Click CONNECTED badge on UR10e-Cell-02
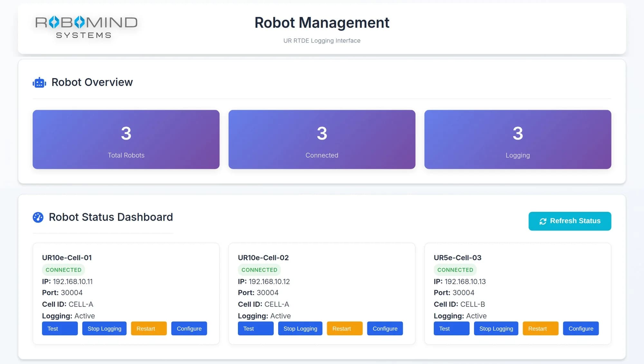 point(259,270)
